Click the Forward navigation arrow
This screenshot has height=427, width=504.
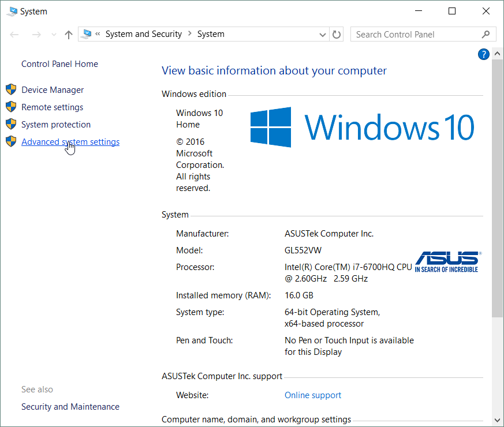pyautogui.click(x=36, y=35)
